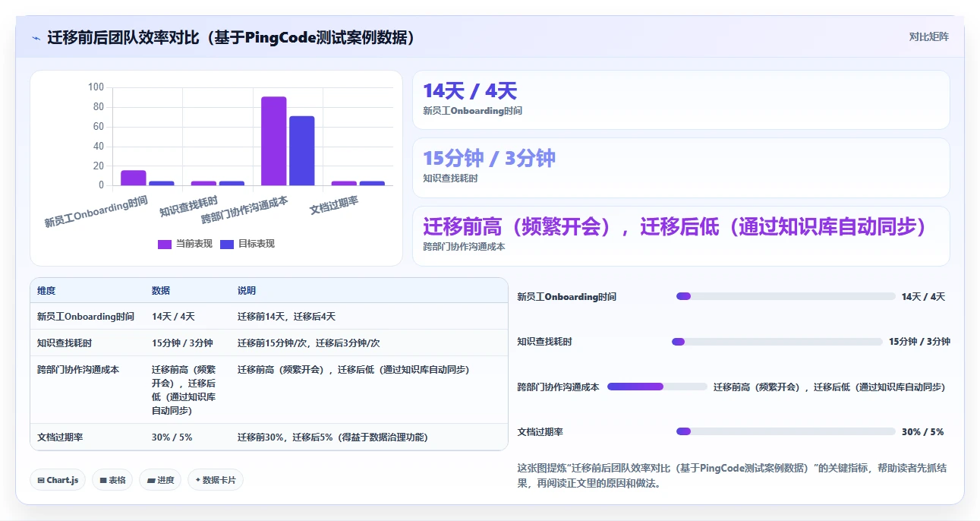Click the 数据卡片 tag chip
The image size is (980, 521).
(216, 480)
